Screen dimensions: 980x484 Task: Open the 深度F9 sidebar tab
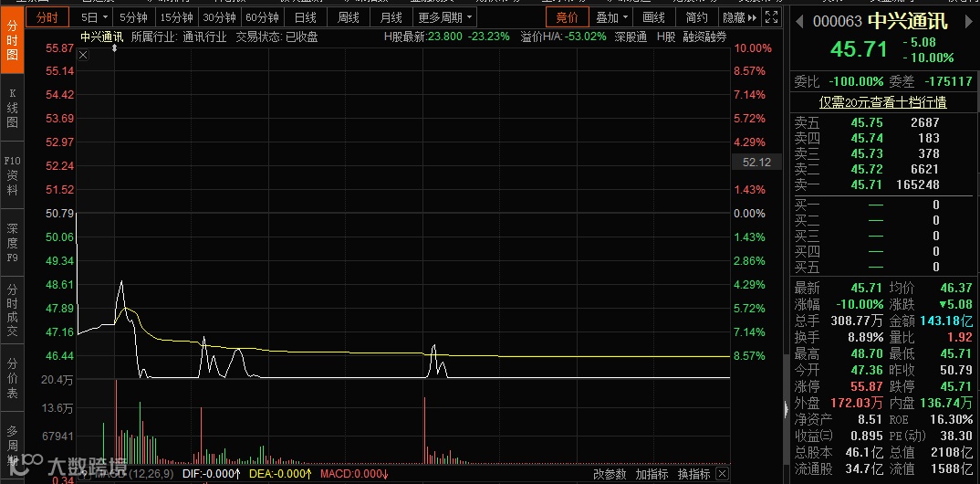12,243
